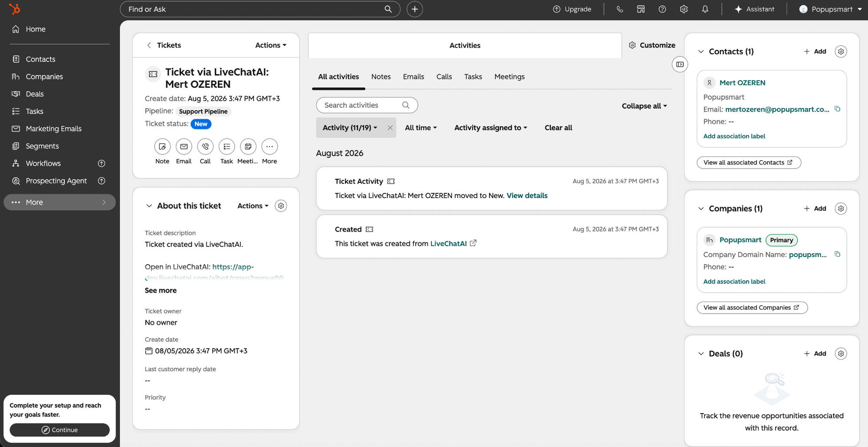Open Contacts in the sidebar
The height and width of the screenshot is (447, 868).
pyautogui.click(x=40, y=59)
